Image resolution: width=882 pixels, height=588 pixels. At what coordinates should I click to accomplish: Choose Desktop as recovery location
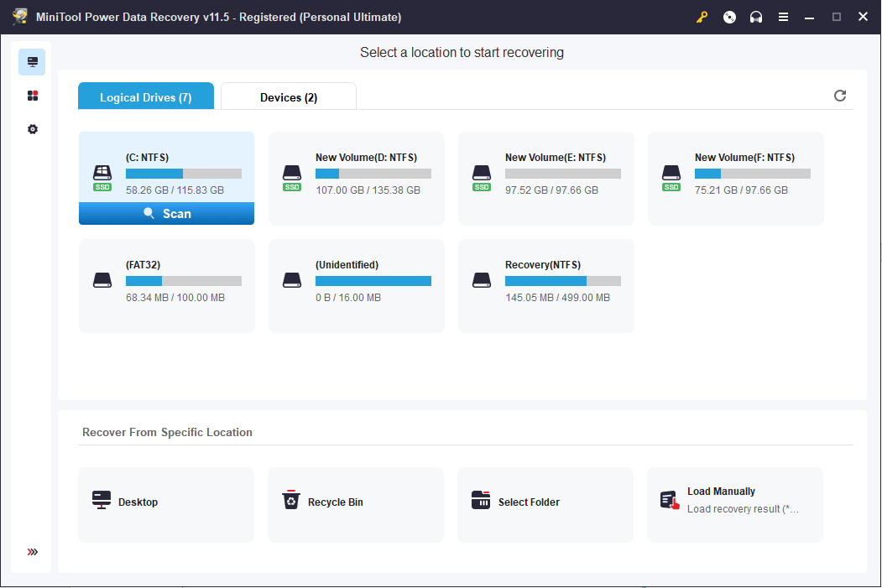166,505
